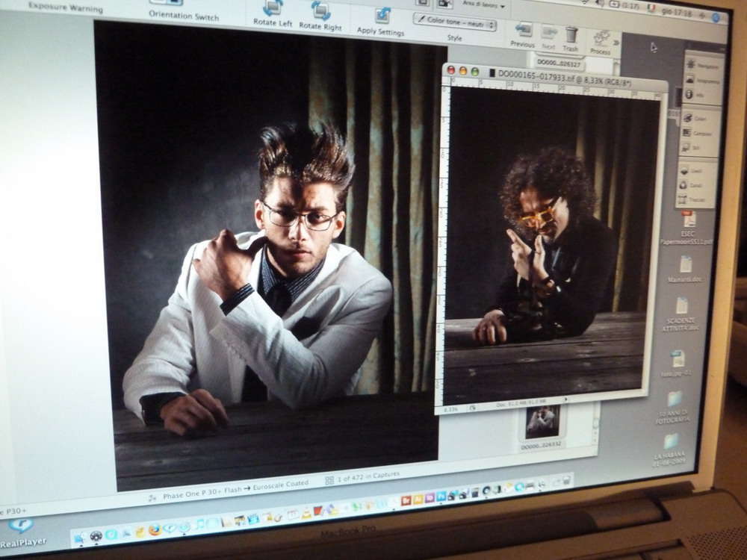Click the Process gear icon
Screen dimensions: 747x560
coord(601,37)
